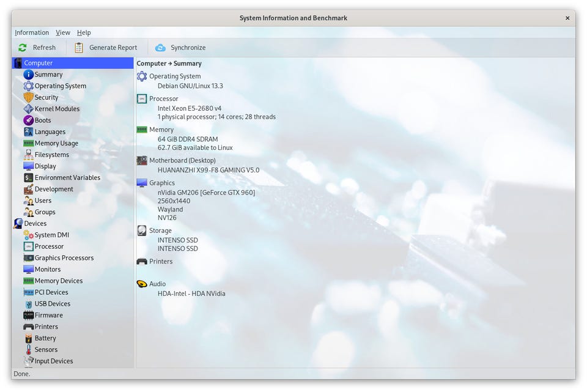Click the Users icon in sidebar

click(29, 201)
